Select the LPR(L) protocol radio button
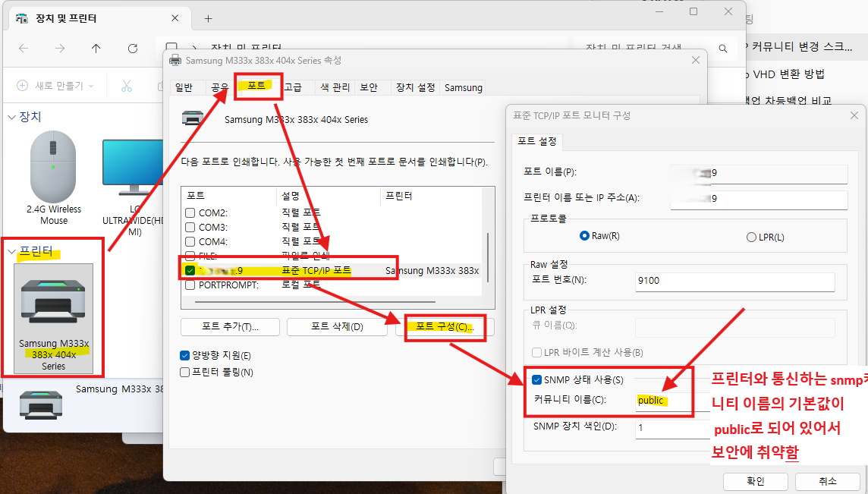 pyautogui.click(x=751, y=237)
